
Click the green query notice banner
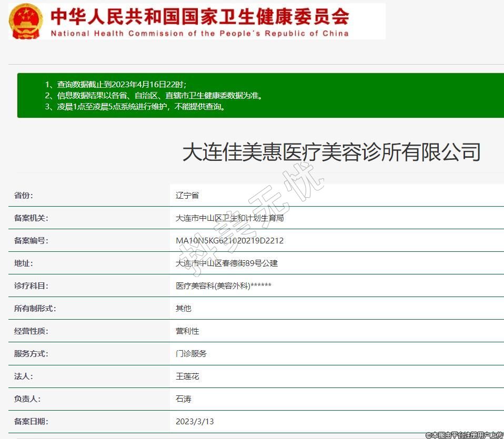260,95
